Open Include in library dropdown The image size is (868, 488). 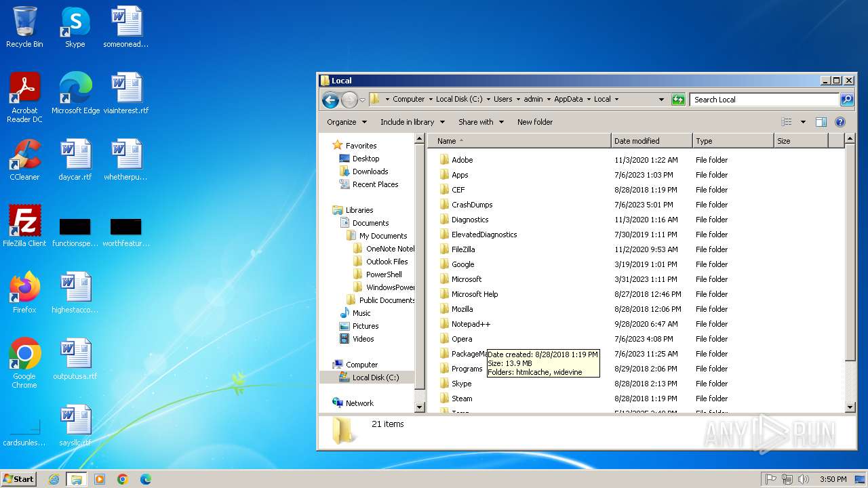click(412, 122)
